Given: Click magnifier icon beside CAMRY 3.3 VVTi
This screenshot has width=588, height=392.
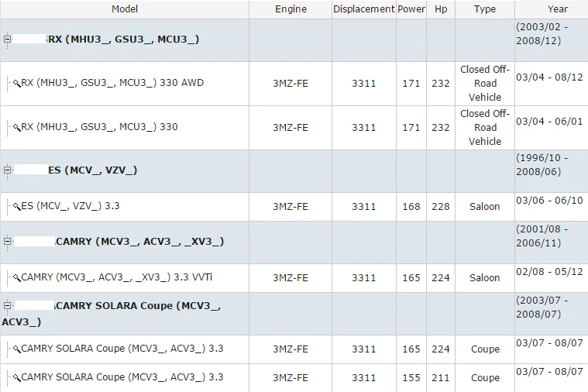Looking at the screenshot, I should pyautogui.click(x=16, y=277).
